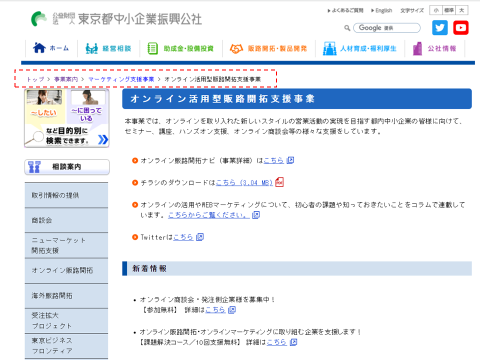Image resolution: width=480 pixels, height=360 pixels.
Task: Set text size to 小
Action: (x=436, y=10)
